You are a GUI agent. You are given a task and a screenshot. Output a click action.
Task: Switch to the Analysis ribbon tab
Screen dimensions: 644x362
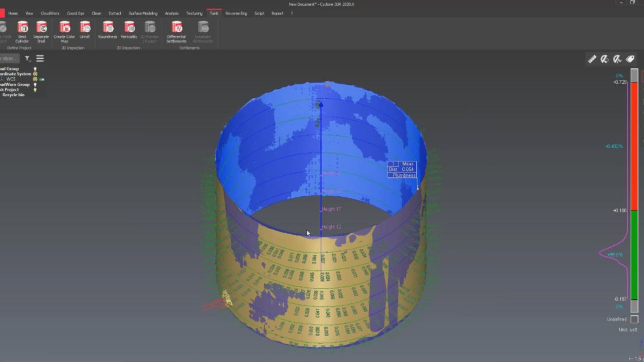coord(172,13)
